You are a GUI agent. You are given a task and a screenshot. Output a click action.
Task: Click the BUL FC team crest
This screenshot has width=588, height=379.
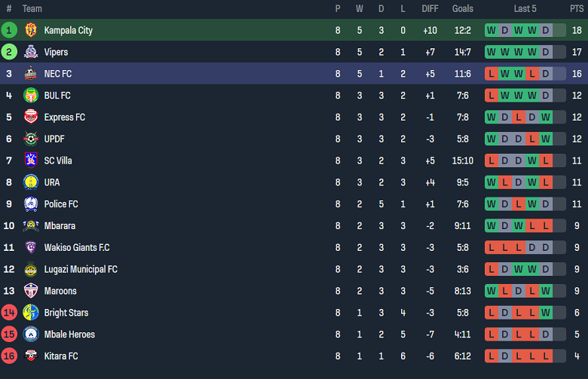pyautogui.click(x=31, y=96)
